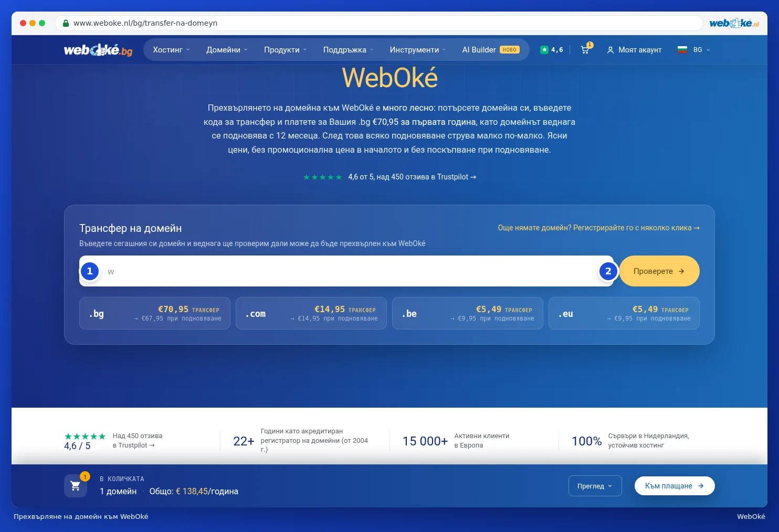Click the Общо: € 138,45/година total
The width and height of the screenshot is (779, 532).
coord(194,492)
